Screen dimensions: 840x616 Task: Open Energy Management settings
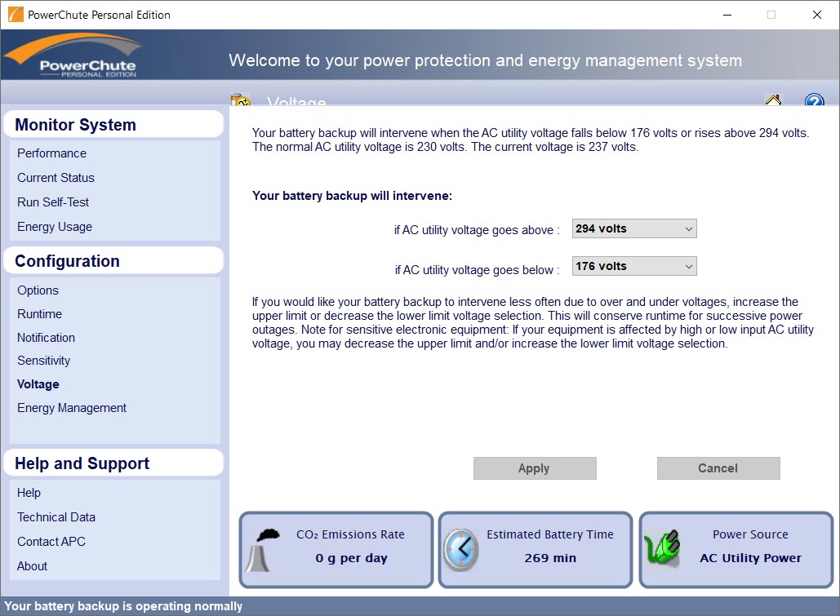tap(72, 408)
